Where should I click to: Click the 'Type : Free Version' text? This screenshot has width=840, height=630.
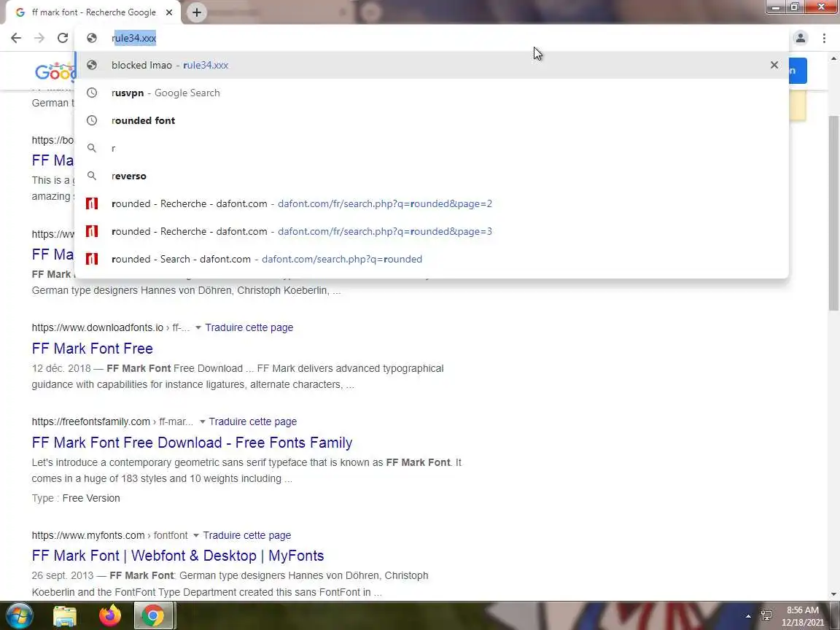click(x=76, y=498)
